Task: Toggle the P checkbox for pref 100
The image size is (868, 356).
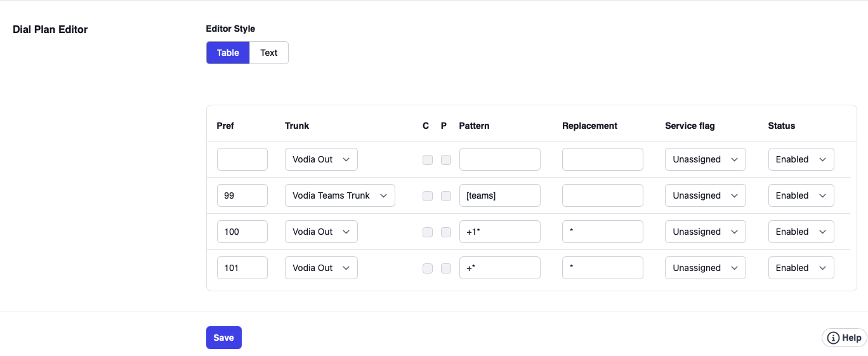Action: (x=446, y=232)
